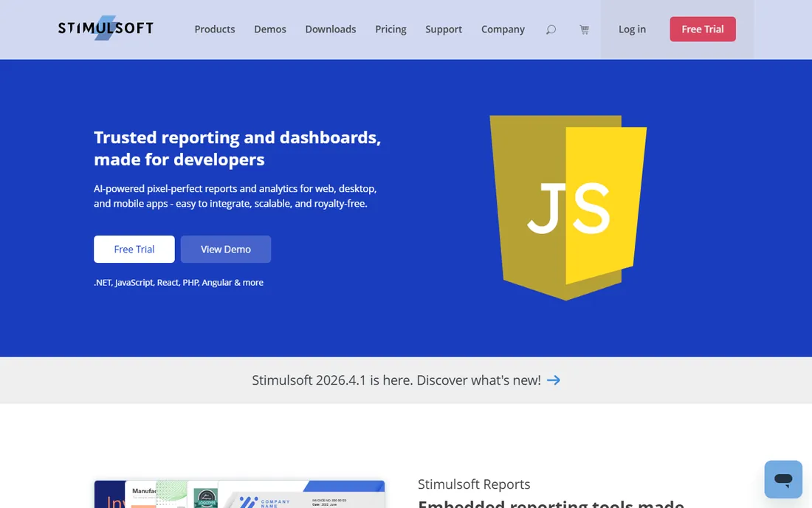Click the white Free Trial hero button
The width and height of the screenshot is (812, 508).
tap(134, 249)
